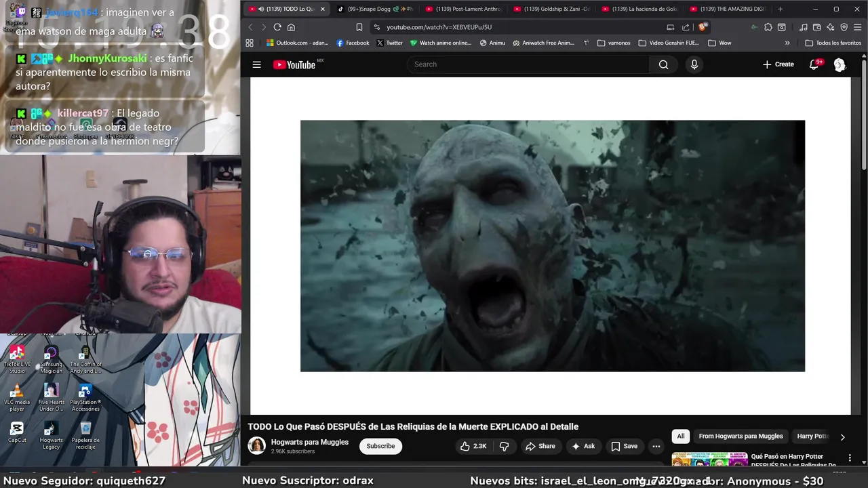Click the Ask button under the video
Screen dimensions: 868x488
coord(583,446)
